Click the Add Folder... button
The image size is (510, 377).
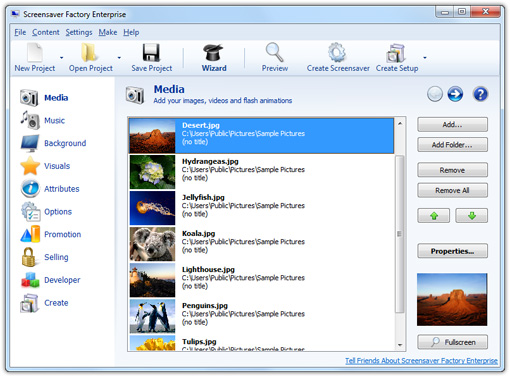click(452, 145)
